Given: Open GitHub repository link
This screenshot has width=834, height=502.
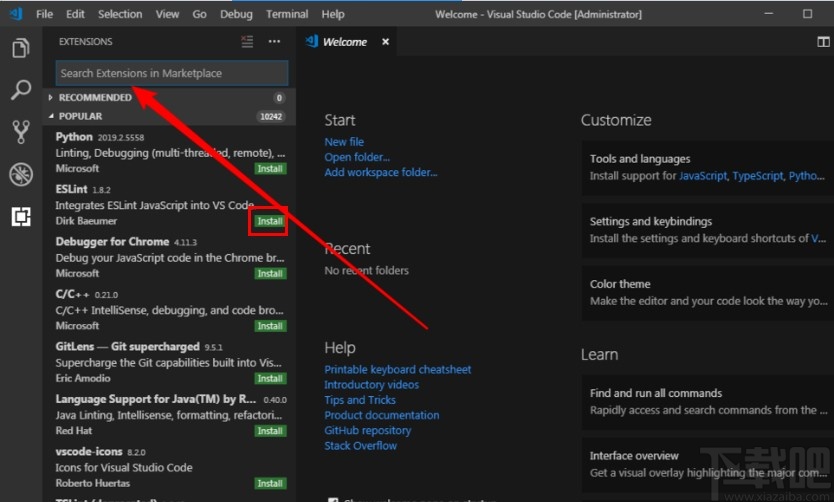Looking at the screenshot, I should [x=368, y=430].
